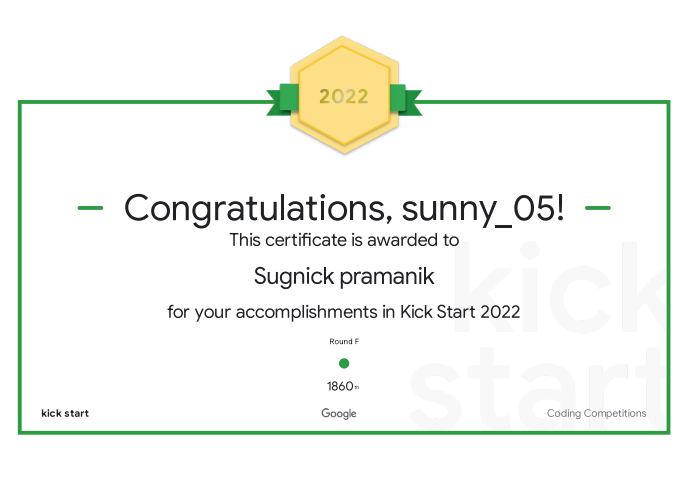The height and width of the screenshot is (494, 695).
Task: Click "This certificate is awarded to" text
Action: (x=344, y=240)
